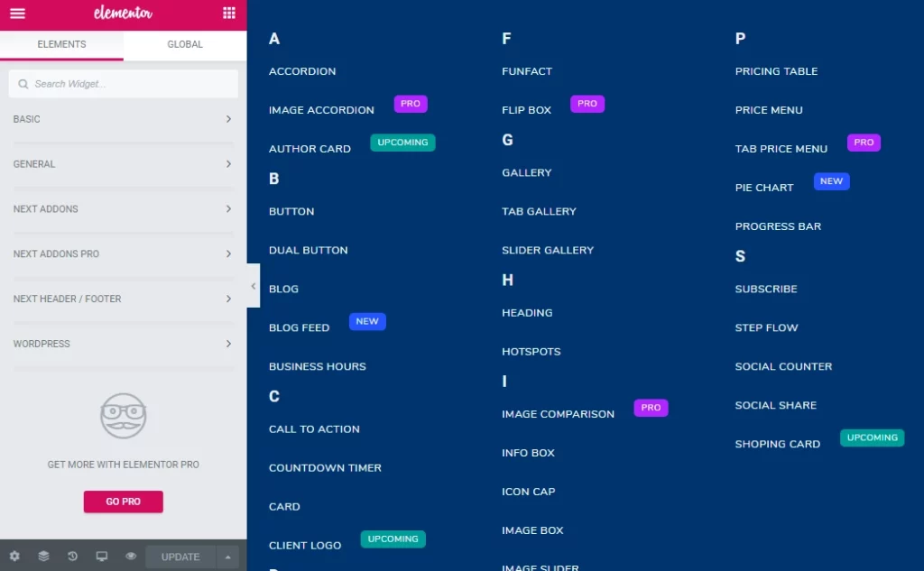Click inside the Search Widget field
This screenshot has width=924, height=571.
(123, 83)
